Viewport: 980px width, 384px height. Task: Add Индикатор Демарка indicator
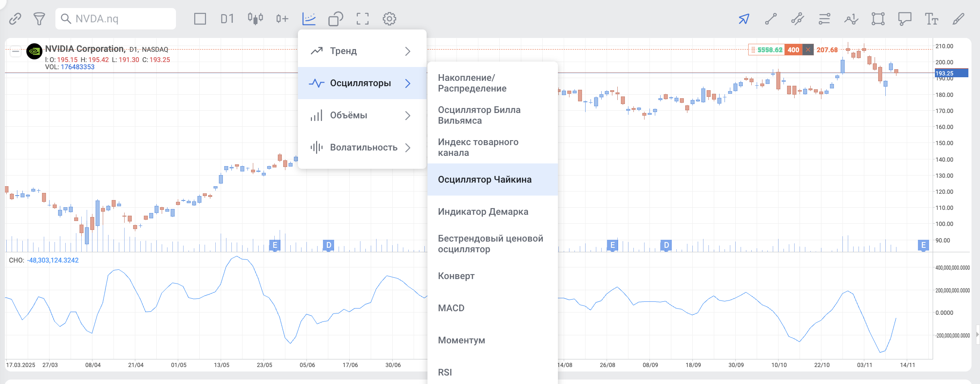[493, 212]
